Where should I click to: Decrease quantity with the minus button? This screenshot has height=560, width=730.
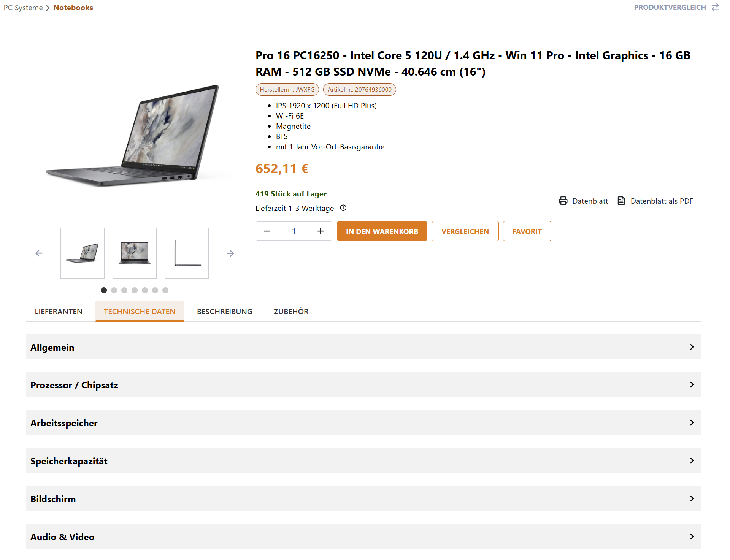[x=267, y=231]
